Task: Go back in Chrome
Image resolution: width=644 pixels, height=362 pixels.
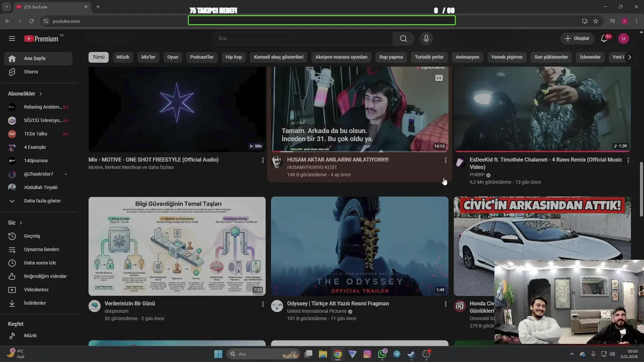Action: click(7, 21)
